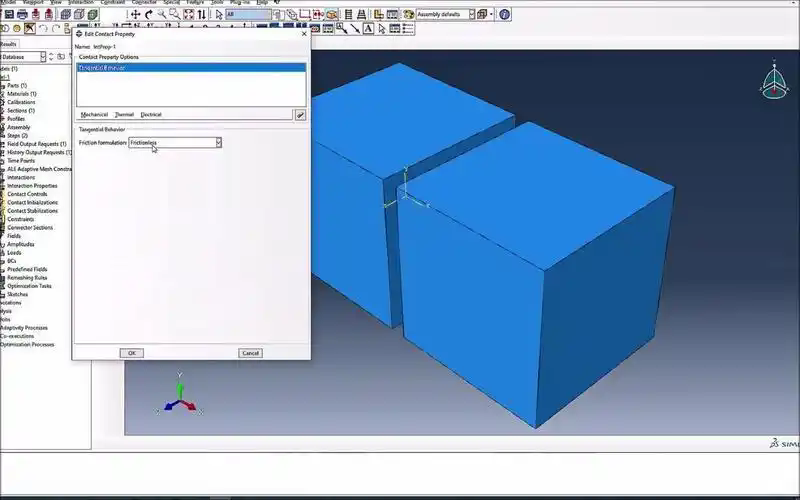
Task: Click the print icon in toolbar
Action: 23,15
